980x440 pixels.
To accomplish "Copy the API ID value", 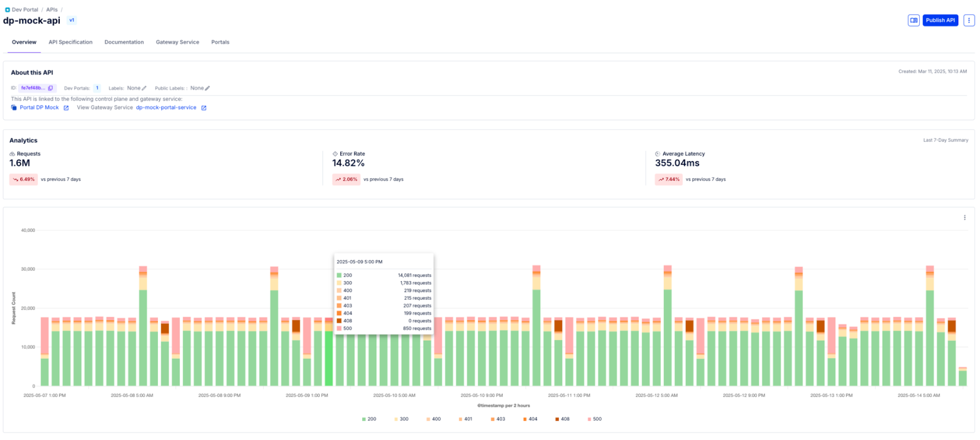I will coord(51,88).
